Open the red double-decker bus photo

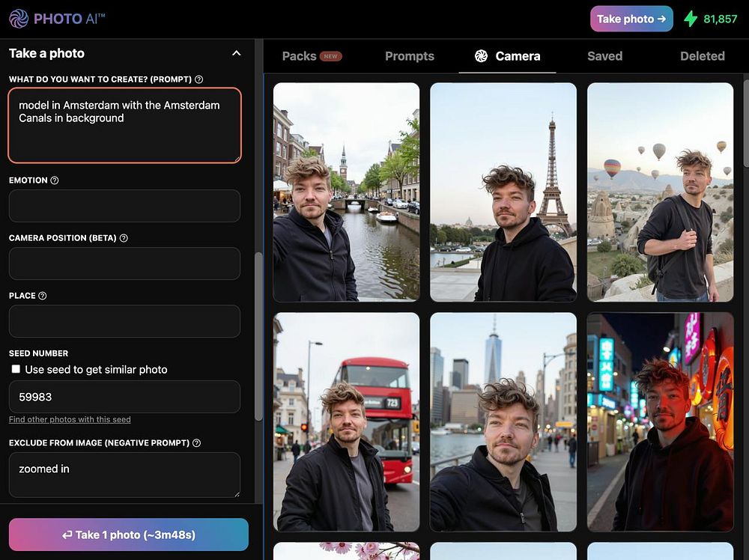click(346, 422)
